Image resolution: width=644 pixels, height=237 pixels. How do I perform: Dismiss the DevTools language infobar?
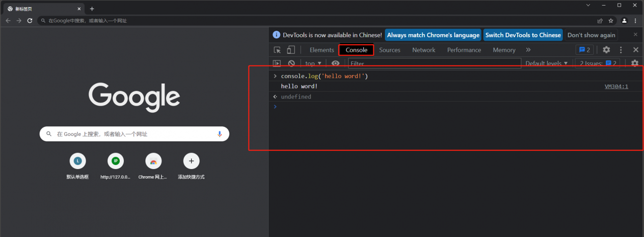pos(635,35)
